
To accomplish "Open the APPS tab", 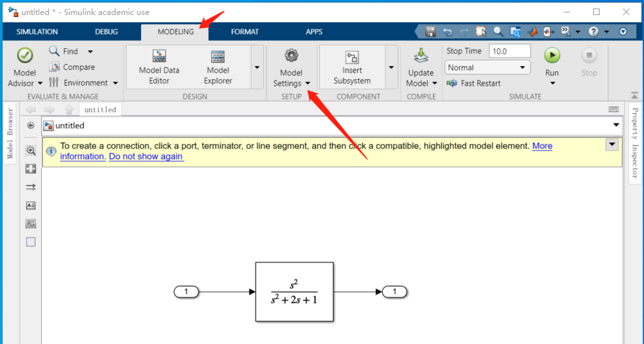I will click(x=314, y=31).
